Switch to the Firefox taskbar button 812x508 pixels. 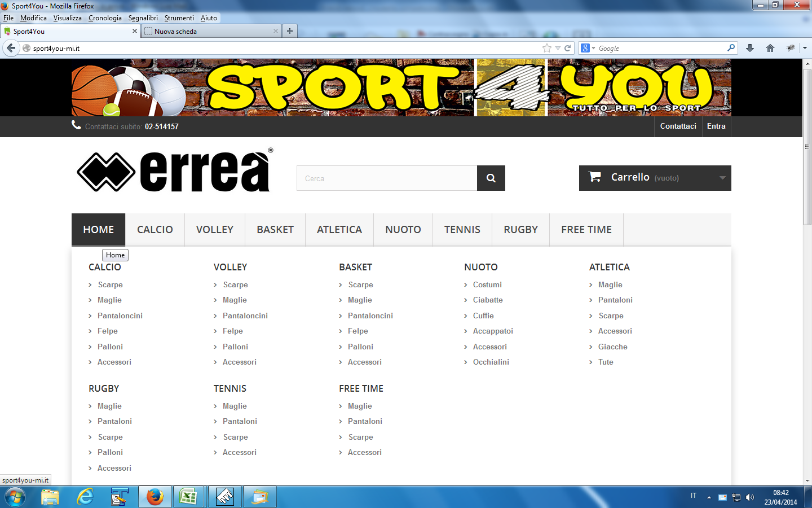[155, 497]
